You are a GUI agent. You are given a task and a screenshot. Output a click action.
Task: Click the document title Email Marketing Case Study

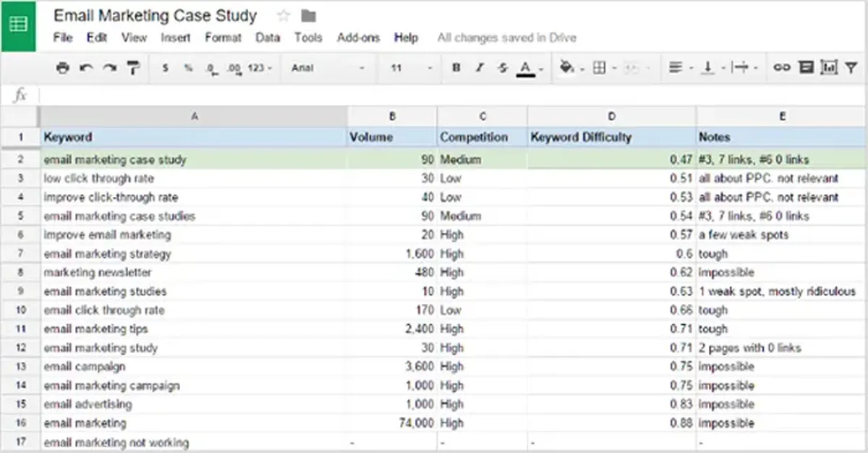pyautogui.click(x=156, y=15)
